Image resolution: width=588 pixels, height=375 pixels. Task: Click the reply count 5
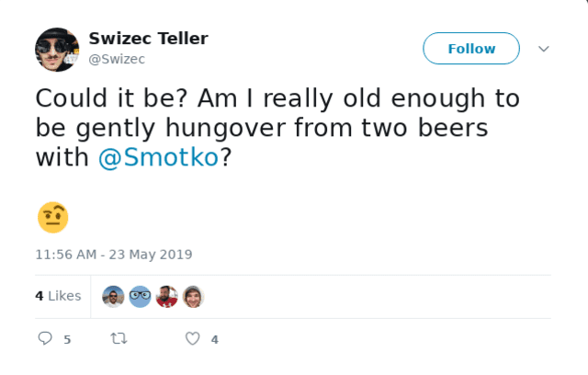click(x=67, y=340)
